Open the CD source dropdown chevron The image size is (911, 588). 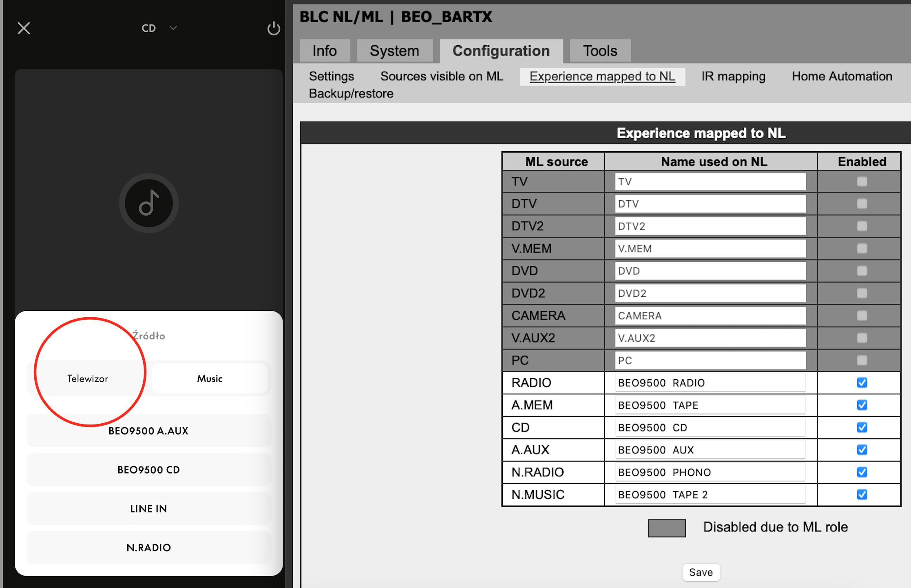point(173,28)
